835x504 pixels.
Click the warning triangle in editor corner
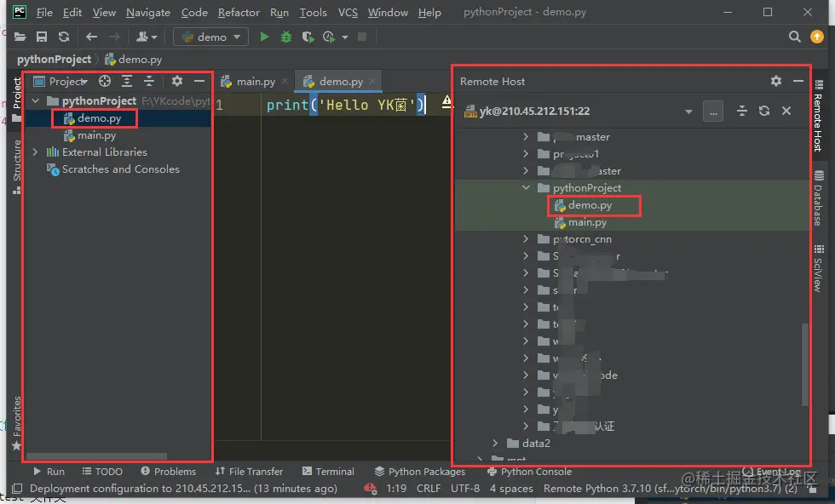point(446,101)
